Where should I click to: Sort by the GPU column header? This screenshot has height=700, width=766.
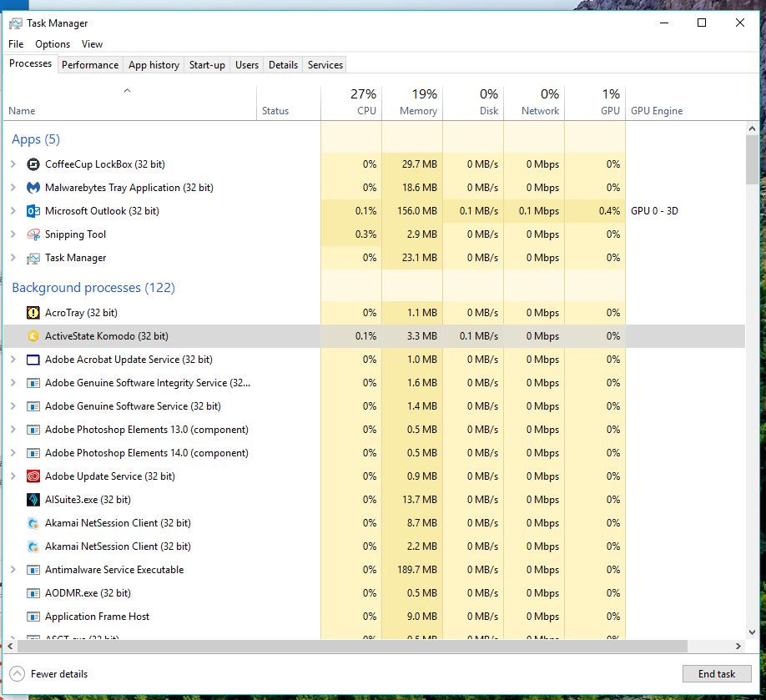click(x=595, y=103)
